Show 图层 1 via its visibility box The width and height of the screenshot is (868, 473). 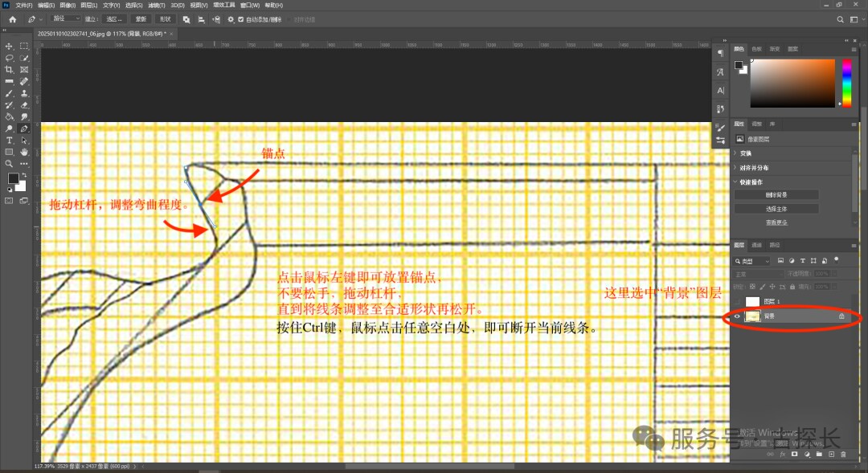(737, 301)
